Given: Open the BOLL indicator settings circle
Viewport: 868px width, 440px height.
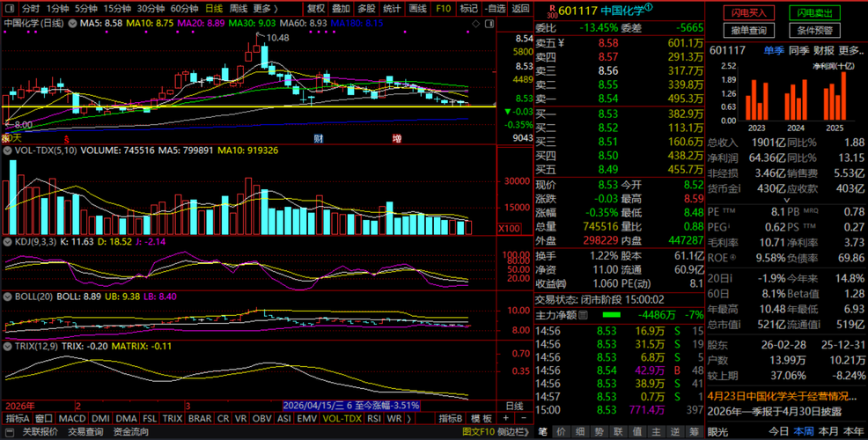Looking at the screenshot, I should [x=8, y=297].
